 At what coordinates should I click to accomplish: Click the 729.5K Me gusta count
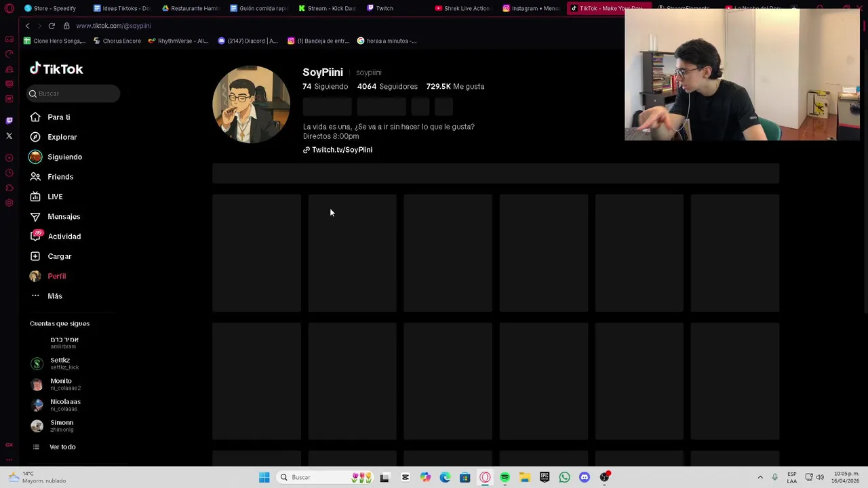pos(455,87)
